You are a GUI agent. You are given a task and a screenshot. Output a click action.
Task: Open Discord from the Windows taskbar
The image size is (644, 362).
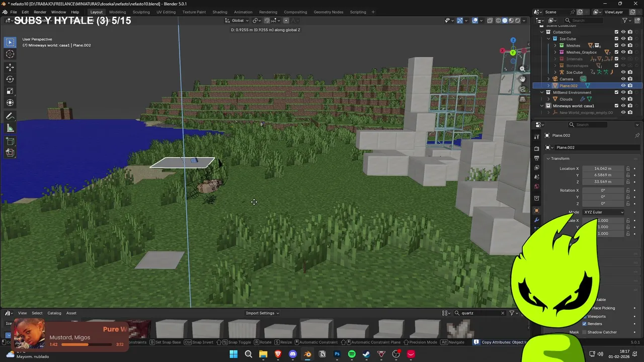(293, 354)
